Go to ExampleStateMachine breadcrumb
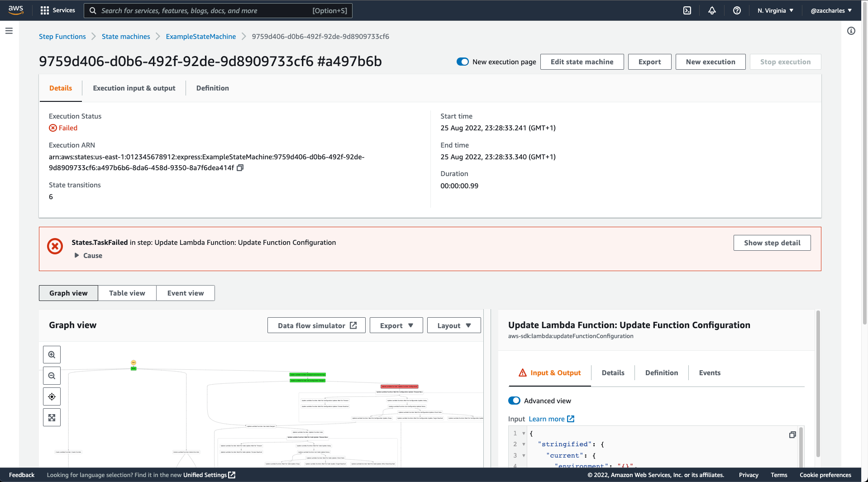868x482 pixels. pyautogui.click(x=201, y=37)
